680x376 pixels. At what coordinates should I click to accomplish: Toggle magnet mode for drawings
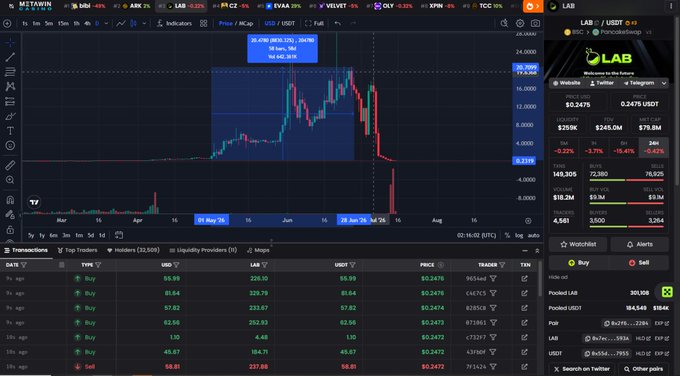(10, 200)
